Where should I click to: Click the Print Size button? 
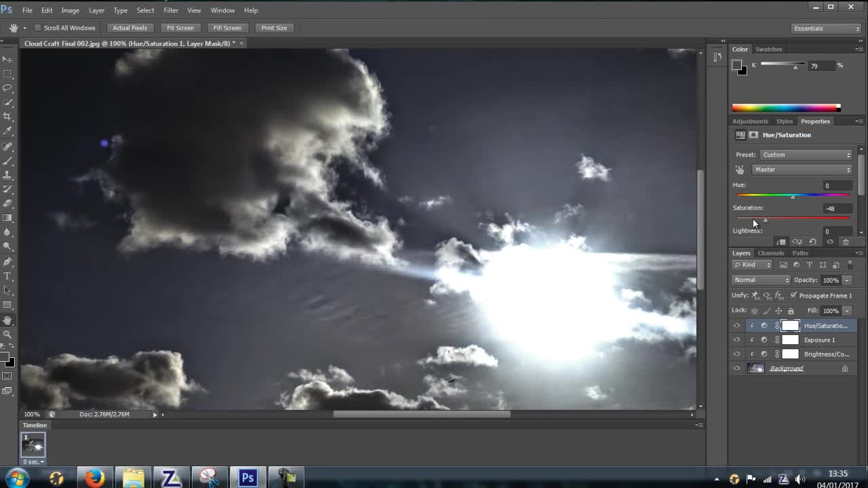[274, 28]
